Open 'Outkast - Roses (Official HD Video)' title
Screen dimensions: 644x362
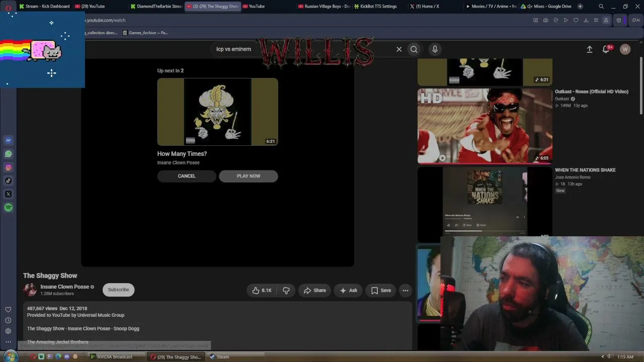[x=592, y=92]
